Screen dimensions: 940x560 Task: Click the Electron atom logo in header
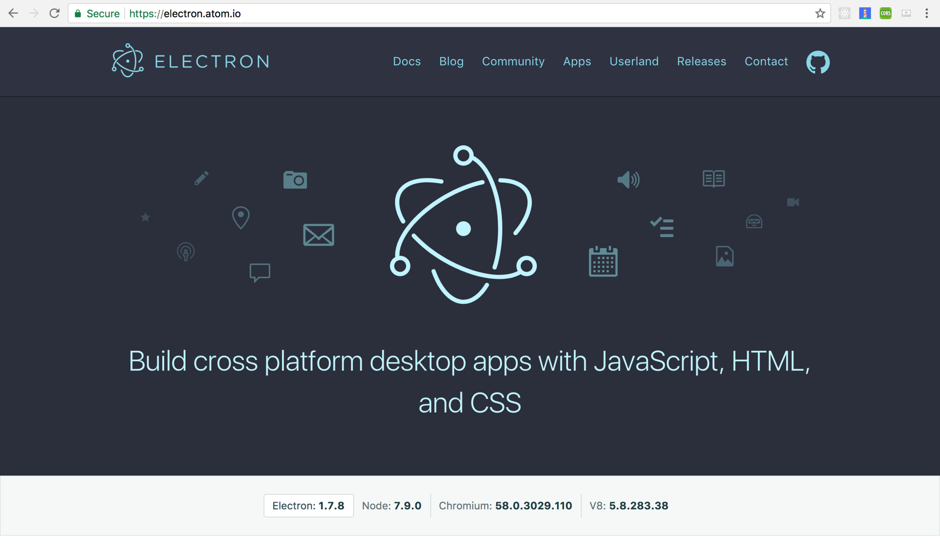tap(128, 61)
